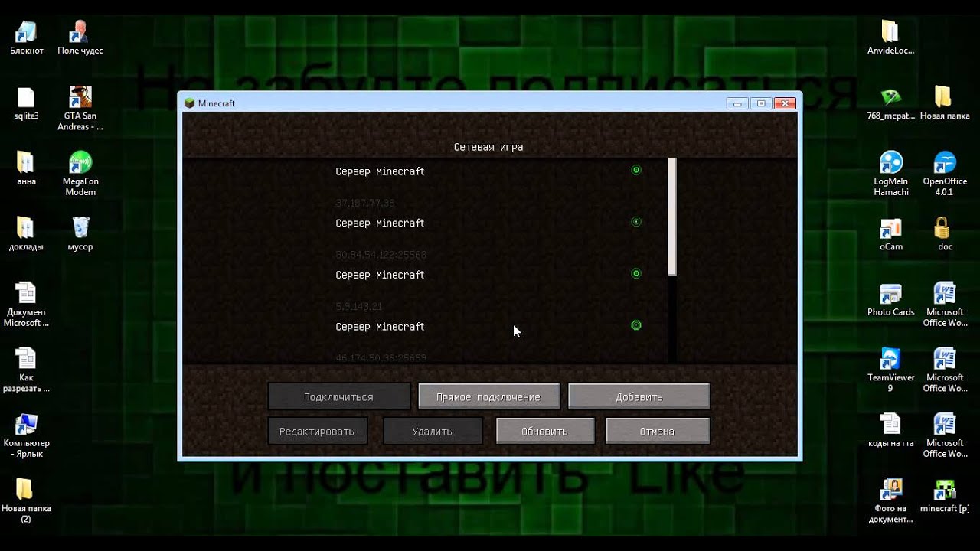Open the AnvideLoc folder icon

(890, 37)
